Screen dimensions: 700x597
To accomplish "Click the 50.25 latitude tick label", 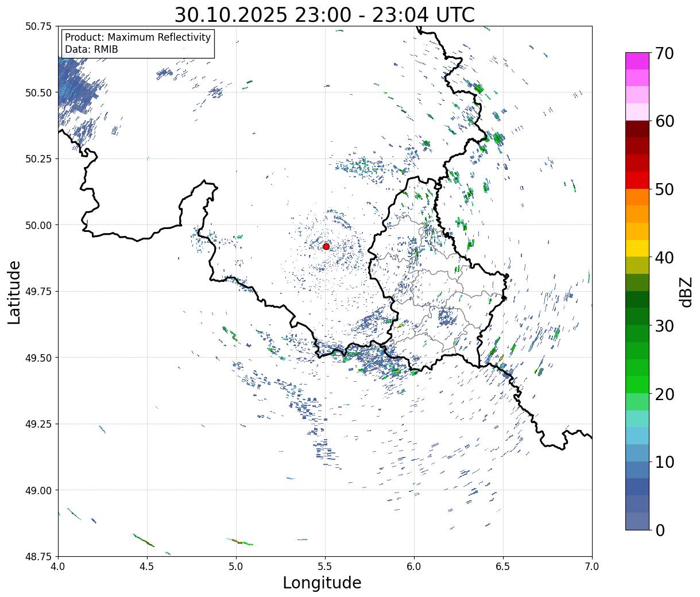I will click(38, 159).
